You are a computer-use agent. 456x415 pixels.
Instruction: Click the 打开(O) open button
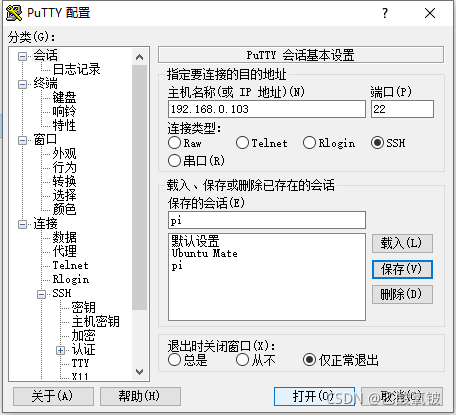tap(314, 396)
